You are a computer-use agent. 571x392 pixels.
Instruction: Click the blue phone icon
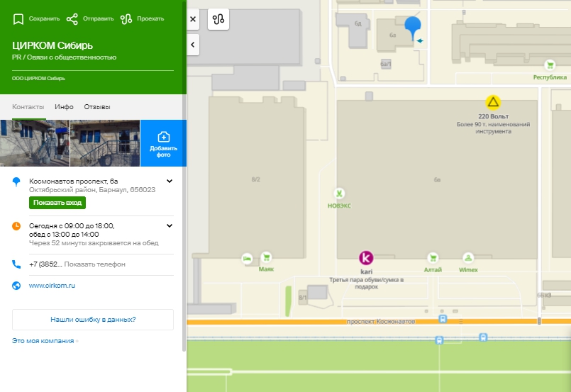coord(16,264)
